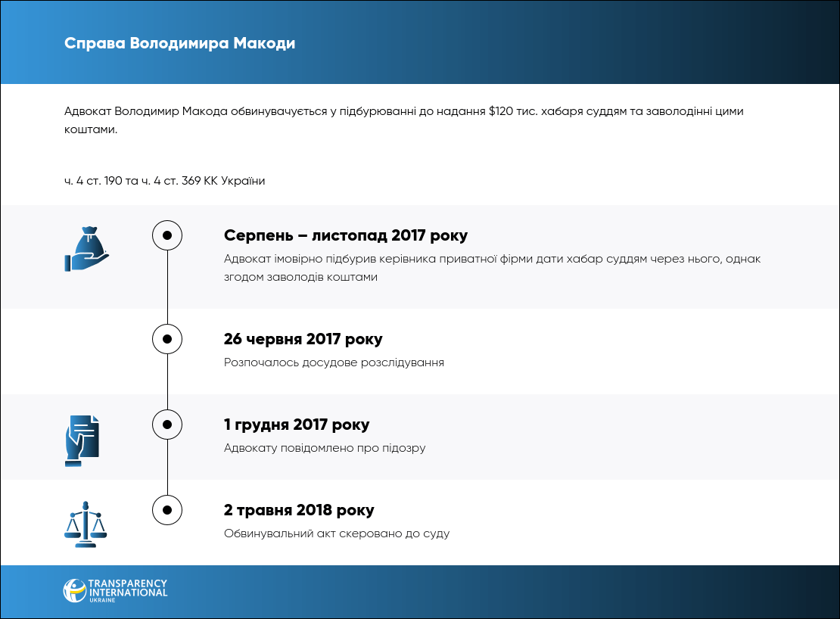Viewport: 840px width, 619px height.
Task: Select the timeline dot for 2 травня 2018
Action: point(167,510)
